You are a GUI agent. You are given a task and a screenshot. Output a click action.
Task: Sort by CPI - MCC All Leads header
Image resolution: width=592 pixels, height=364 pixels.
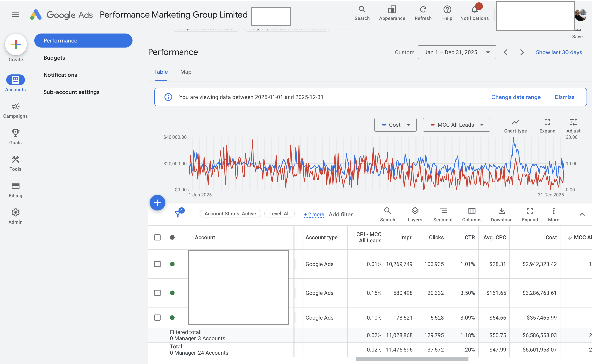click(368, 237)
